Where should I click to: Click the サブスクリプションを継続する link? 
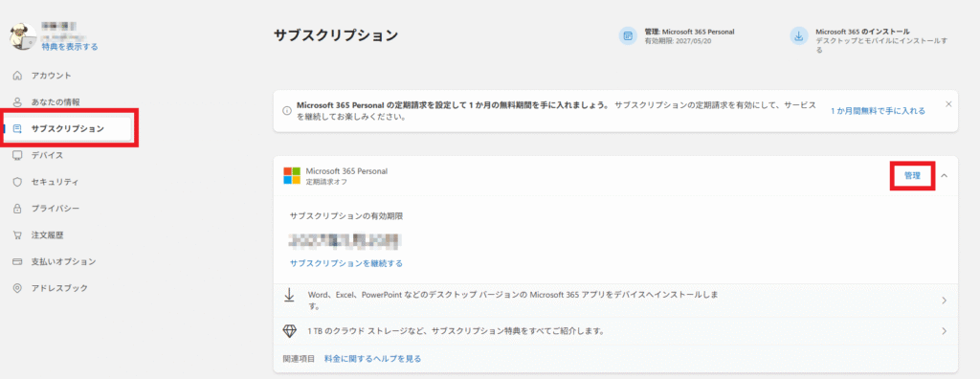(346, 263)
